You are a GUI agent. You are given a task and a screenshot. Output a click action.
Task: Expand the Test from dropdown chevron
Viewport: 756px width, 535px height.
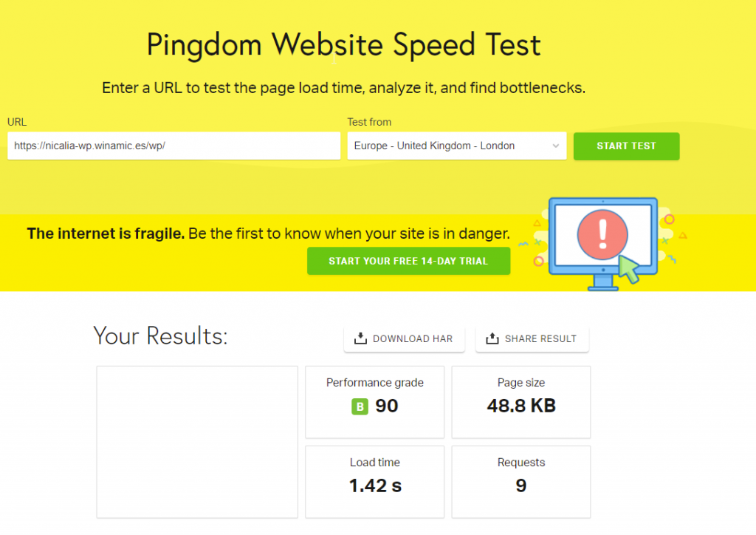tap(556, 146)
